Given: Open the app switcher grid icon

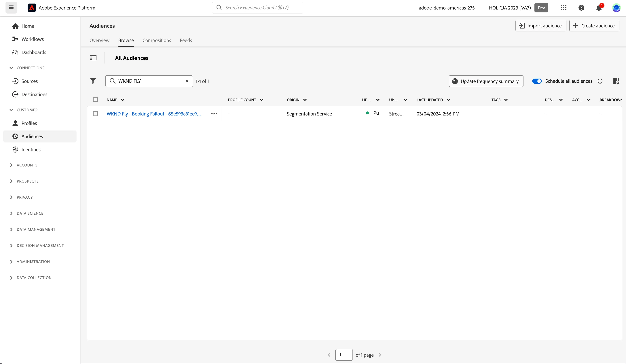Looking at the screenshot, I should pos(564,7).
